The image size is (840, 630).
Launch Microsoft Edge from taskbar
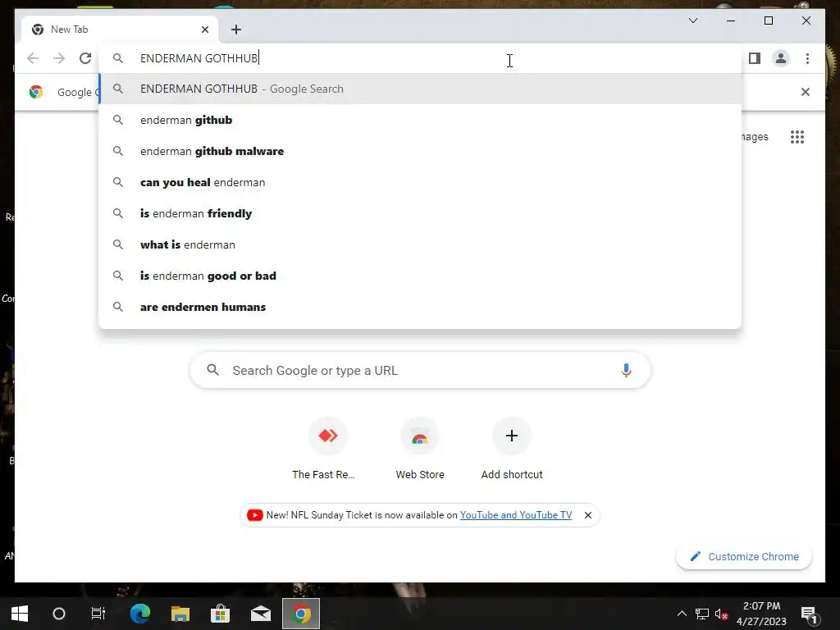139,614
